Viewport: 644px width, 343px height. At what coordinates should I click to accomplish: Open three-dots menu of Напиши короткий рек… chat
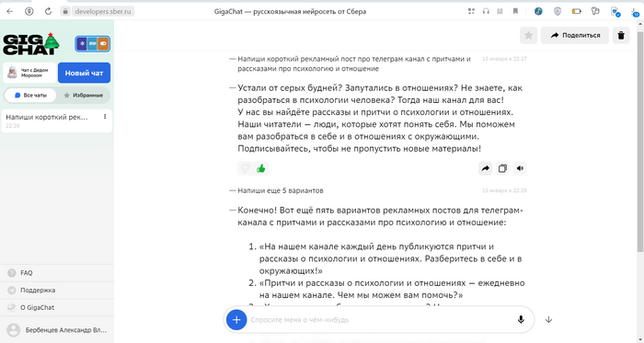[105, 117]
